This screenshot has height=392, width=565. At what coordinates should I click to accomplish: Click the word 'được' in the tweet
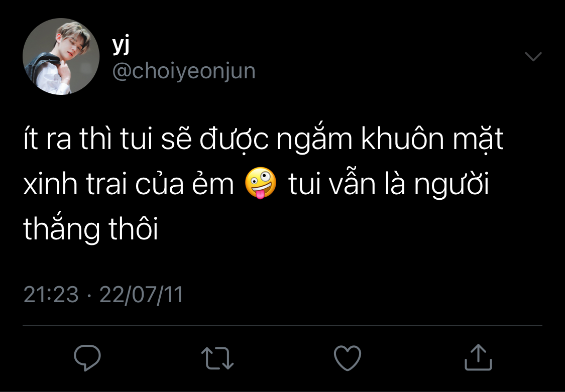(x=234, y=141)
